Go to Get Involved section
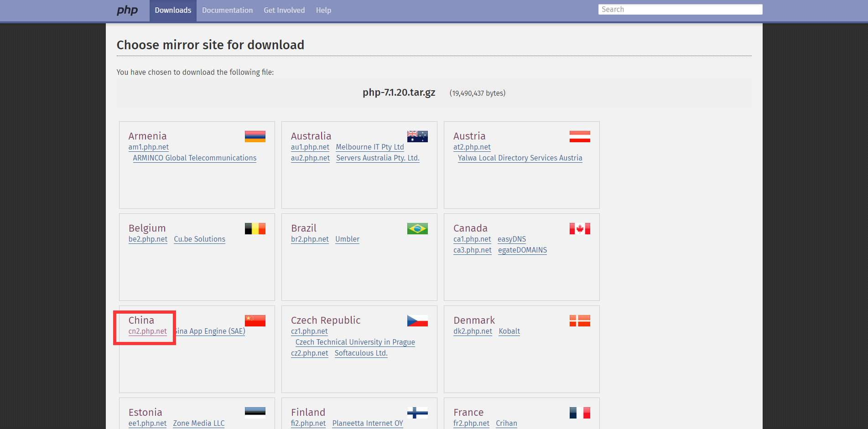This screenshot has width=868, height=429. click(284, 10)
